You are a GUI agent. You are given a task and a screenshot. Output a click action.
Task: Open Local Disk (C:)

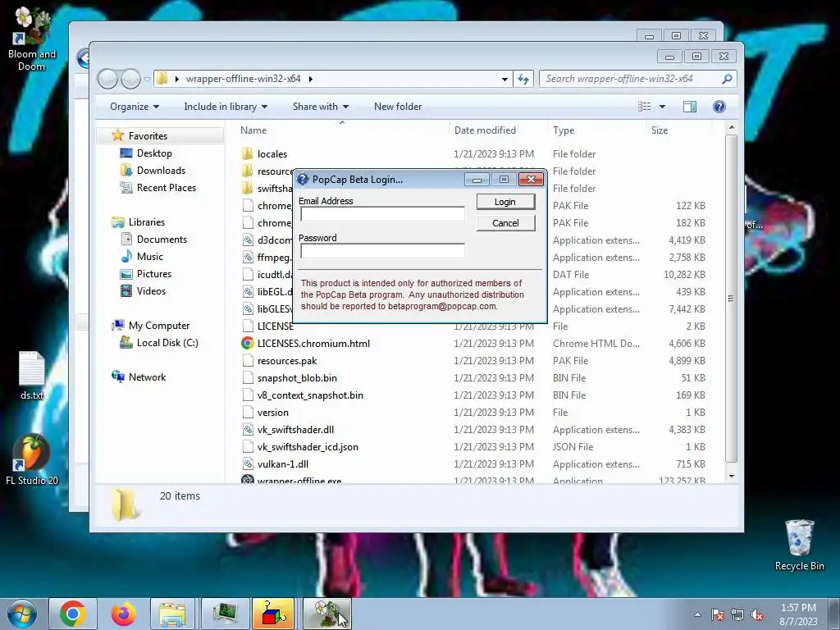tap(167, 343)
